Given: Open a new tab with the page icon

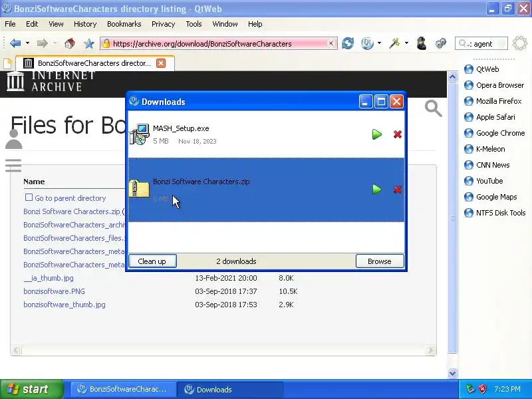Looking at the screenshot, I should click(x=7, y=63).
